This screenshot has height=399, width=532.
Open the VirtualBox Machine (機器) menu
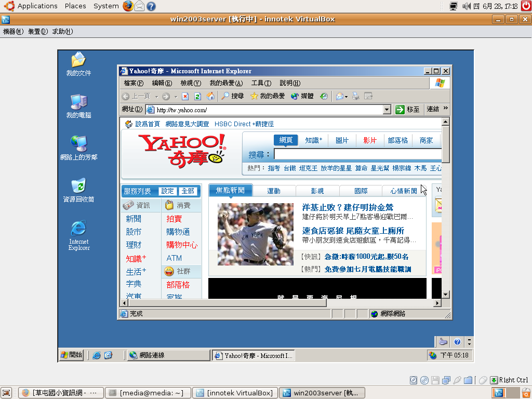click(13, 32)
